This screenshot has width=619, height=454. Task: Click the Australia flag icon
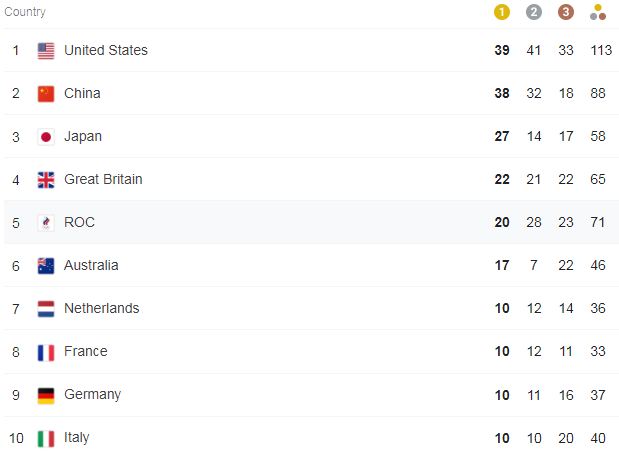pos(46,266)
